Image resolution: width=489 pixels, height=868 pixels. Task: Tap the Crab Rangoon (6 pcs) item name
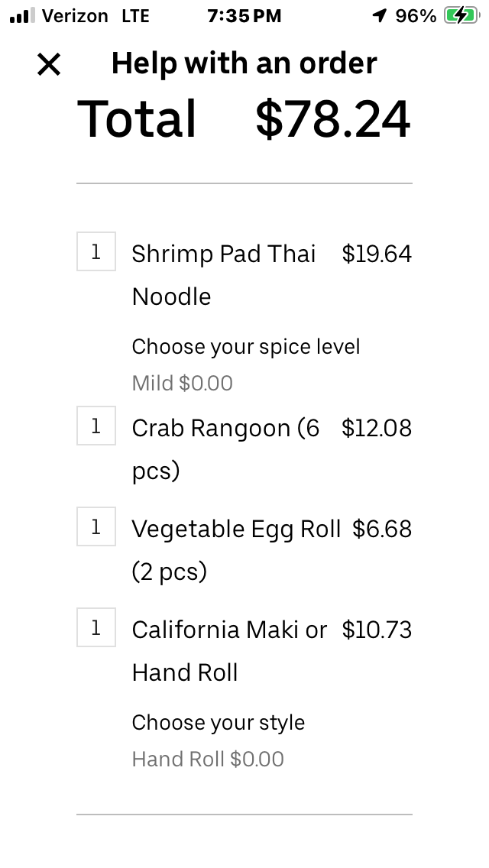click(x=225, y=449)
